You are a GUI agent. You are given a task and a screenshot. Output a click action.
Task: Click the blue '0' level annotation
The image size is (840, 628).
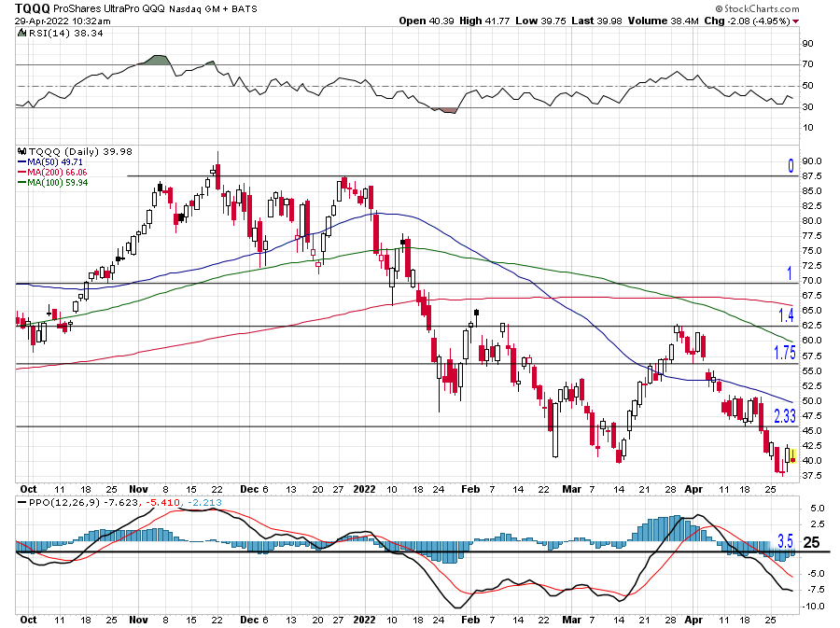point(791,166)
